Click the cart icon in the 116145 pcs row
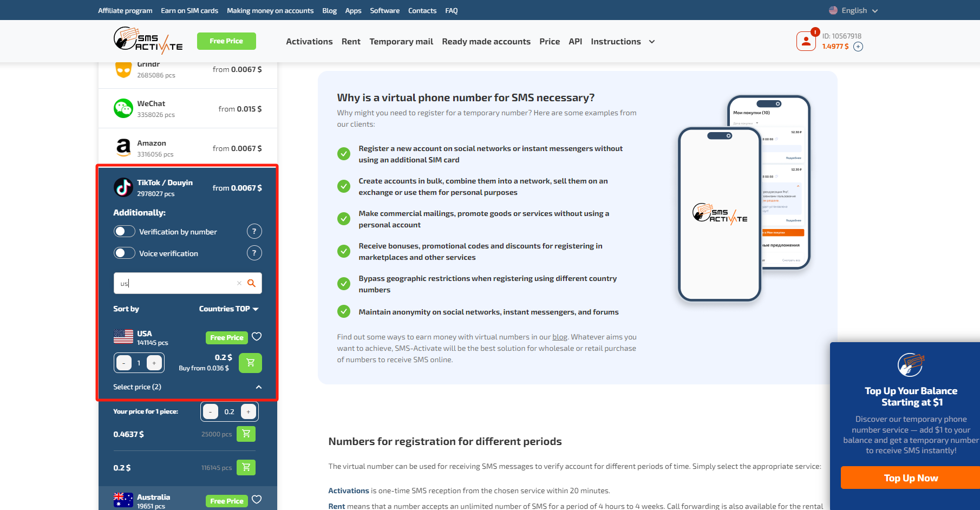980x510 pixels. 246,467
